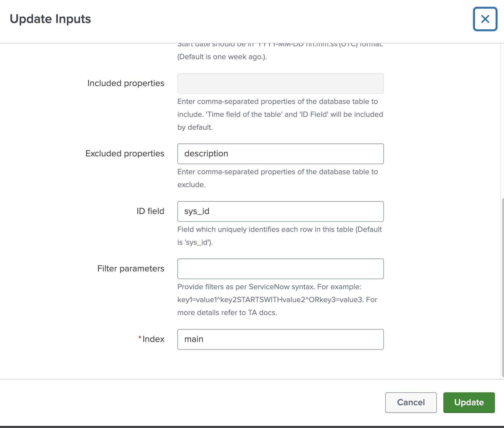Viewport: 504px width, 428px height.
Task: Click the 'sys_id' value text
Action: 197,211
